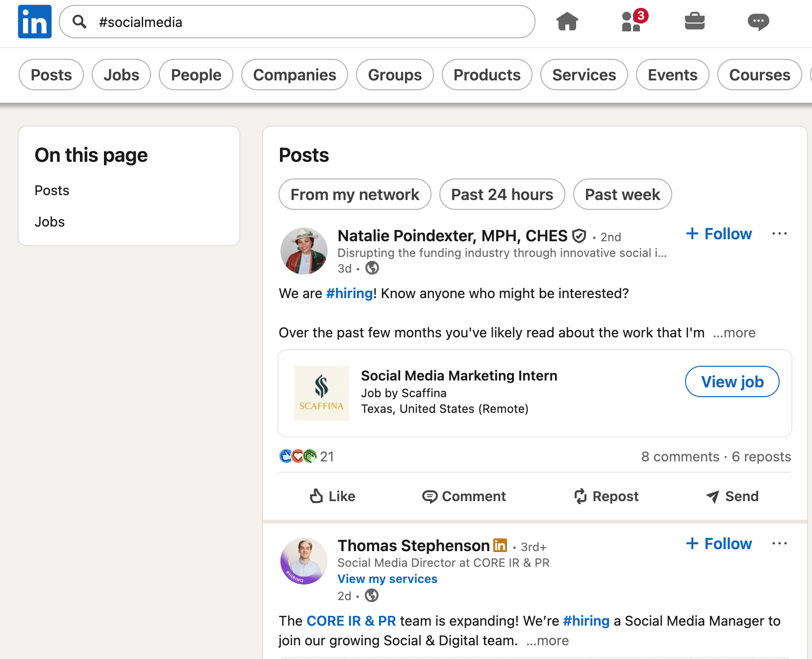The width and height of the screenshot is (812, 659).
Task: Click View job for the Scaffina internship
Action: point(732,381)
